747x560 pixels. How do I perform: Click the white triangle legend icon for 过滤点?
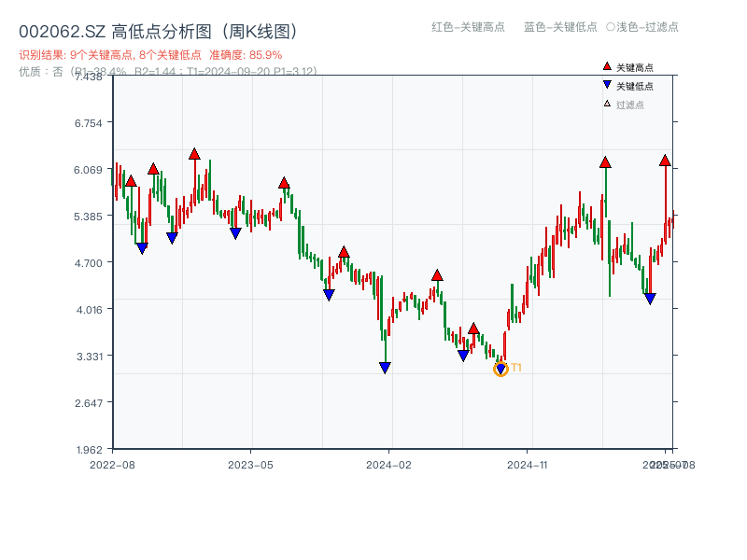(607, 104)
